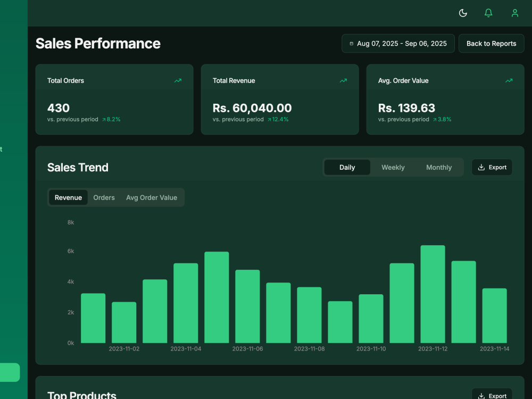Viewport: 532px width, 399px height.
Task: Click the Rs. 60,040.00 revenue value
Action: point(252,108)
